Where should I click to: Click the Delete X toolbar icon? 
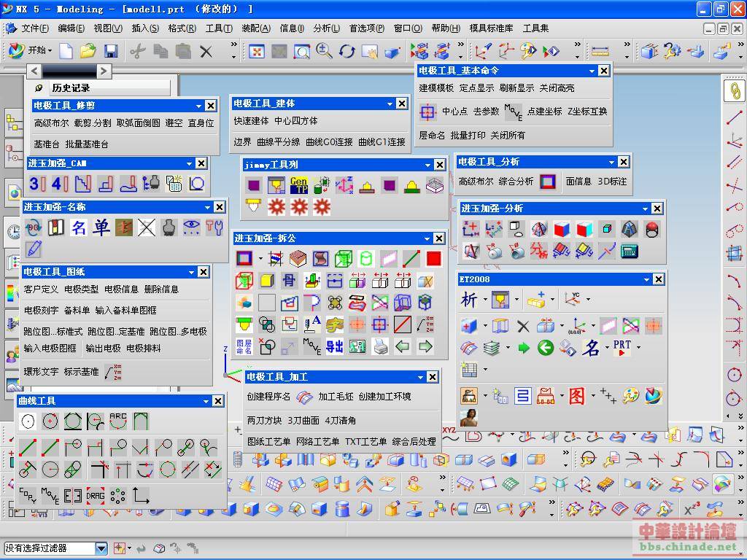click(x=206, y=51)
